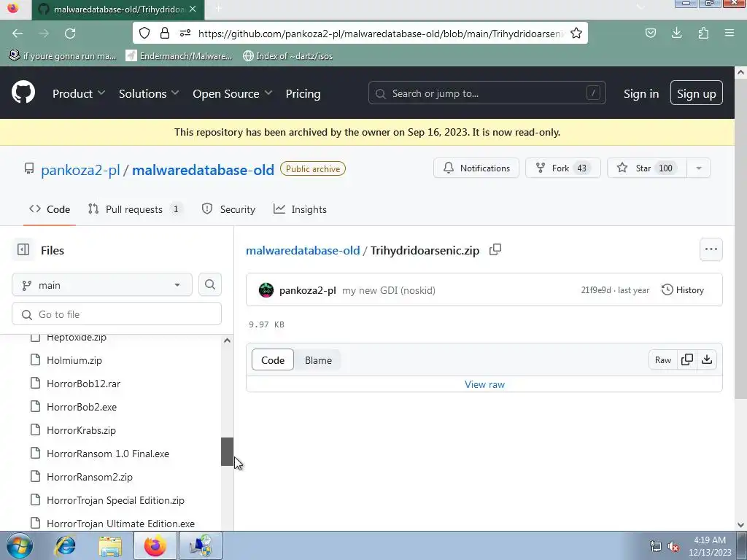747x560 pixels.
Task: Open HorrorKrabs.zip in file tree
Action: [x=81, y=430]
